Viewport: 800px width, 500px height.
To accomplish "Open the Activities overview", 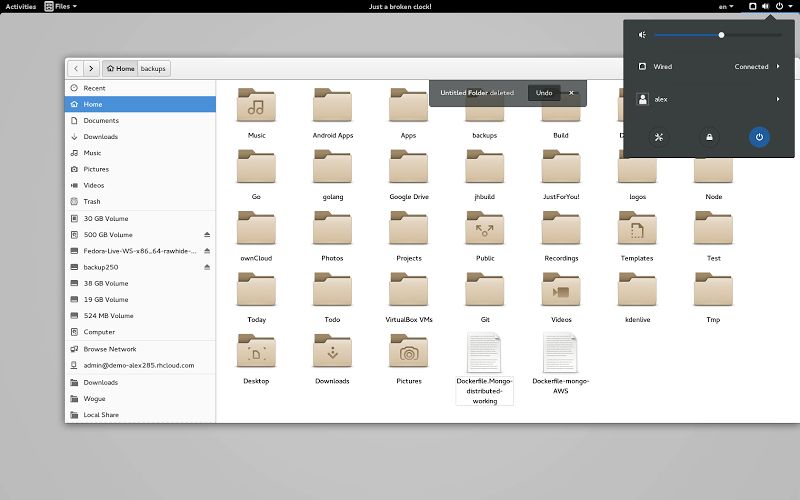I will click(21, 7).
